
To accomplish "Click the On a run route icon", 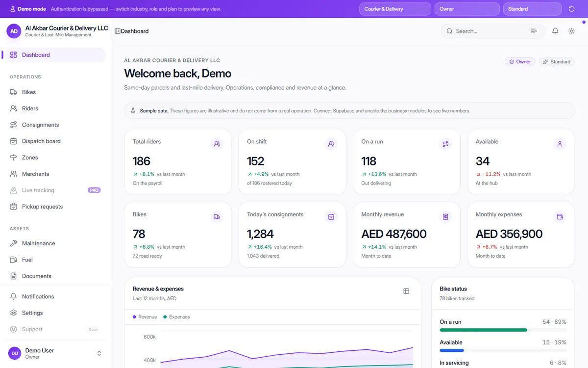I will pos(445,144).
